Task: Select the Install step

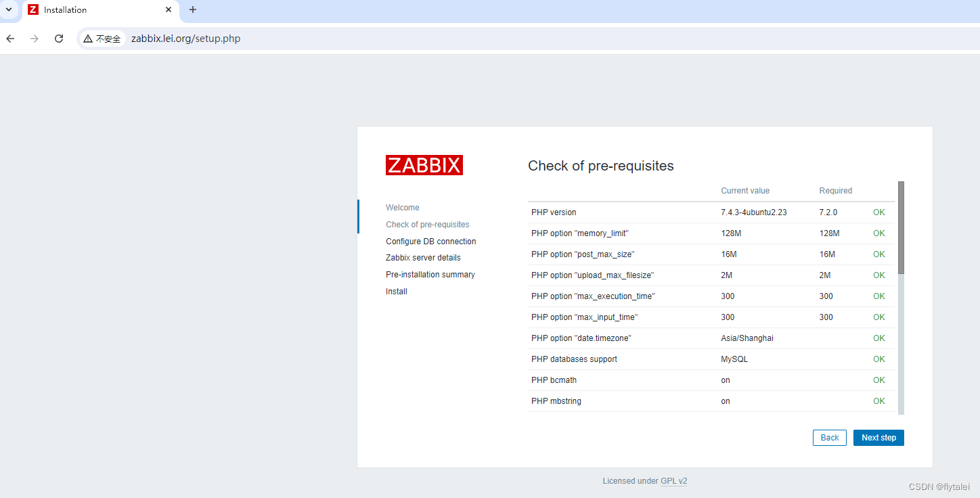Action: (x=397, y=292)
